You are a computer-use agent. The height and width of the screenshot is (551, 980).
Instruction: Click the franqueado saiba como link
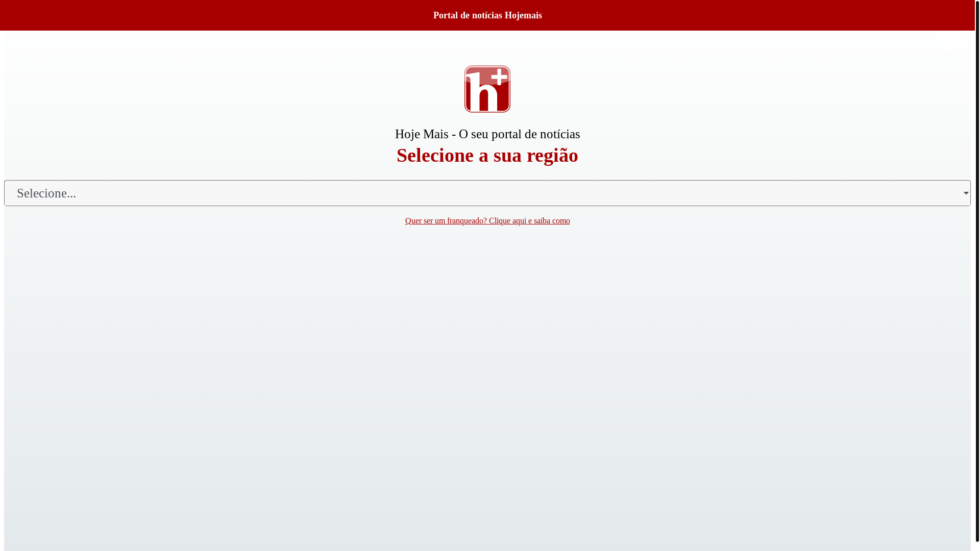[x=487, y=221]
